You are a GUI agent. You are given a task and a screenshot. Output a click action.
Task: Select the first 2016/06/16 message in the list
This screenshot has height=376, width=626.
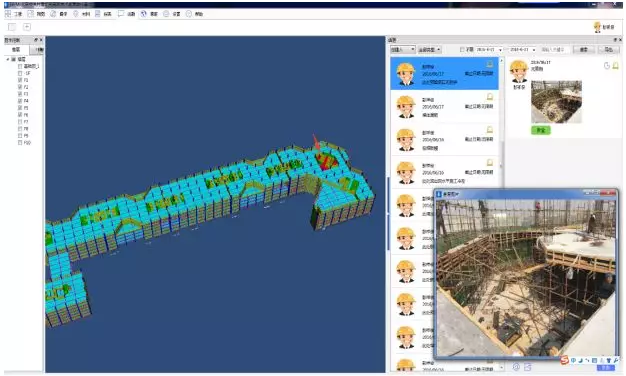click(445, 139)
